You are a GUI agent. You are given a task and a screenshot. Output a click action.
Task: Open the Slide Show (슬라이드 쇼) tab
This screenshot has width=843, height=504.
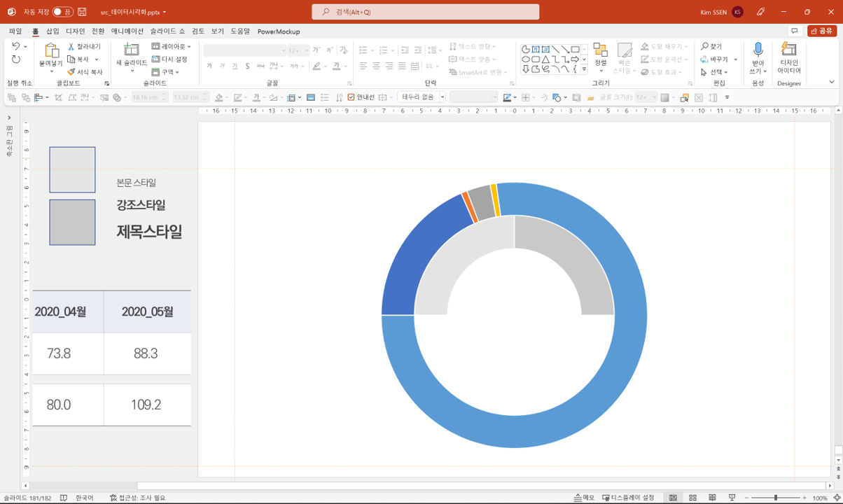pyautogui.click(x=167, y=31)
